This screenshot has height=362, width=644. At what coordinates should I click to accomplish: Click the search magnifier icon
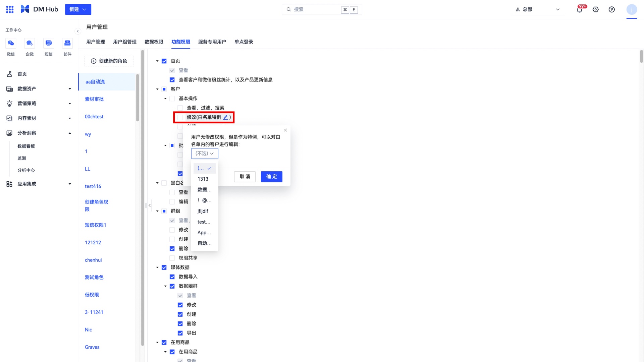[x=288, y=9]
